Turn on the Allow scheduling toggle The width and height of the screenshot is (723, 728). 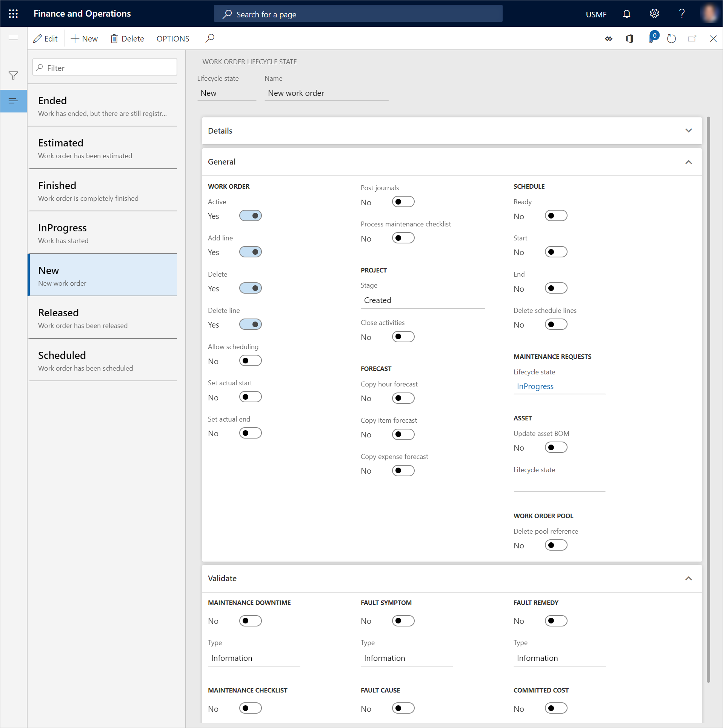[x=251, y=360]
